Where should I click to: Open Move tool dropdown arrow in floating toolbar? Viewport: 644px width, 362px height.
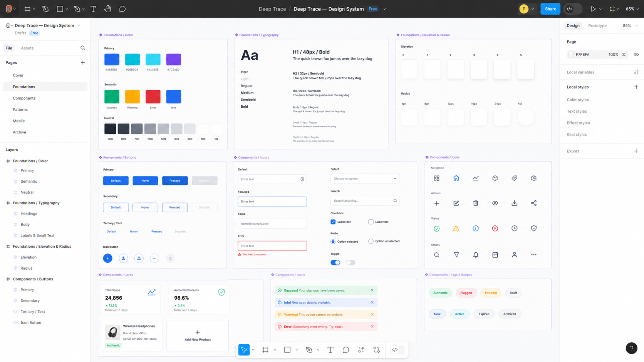[253, 350]
